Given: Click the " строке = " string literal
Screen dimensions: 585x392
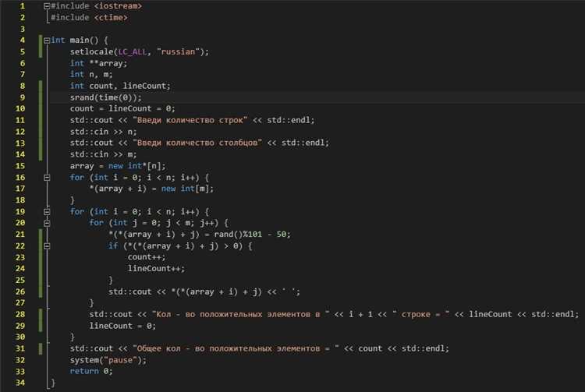Looking at the screenshot, I should [421, 315].
